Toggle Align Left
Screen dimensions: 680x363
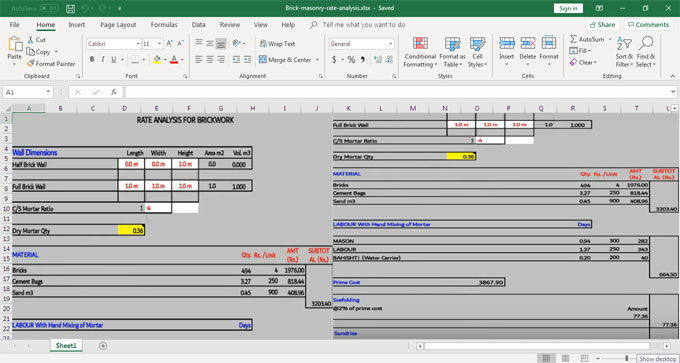199,59
